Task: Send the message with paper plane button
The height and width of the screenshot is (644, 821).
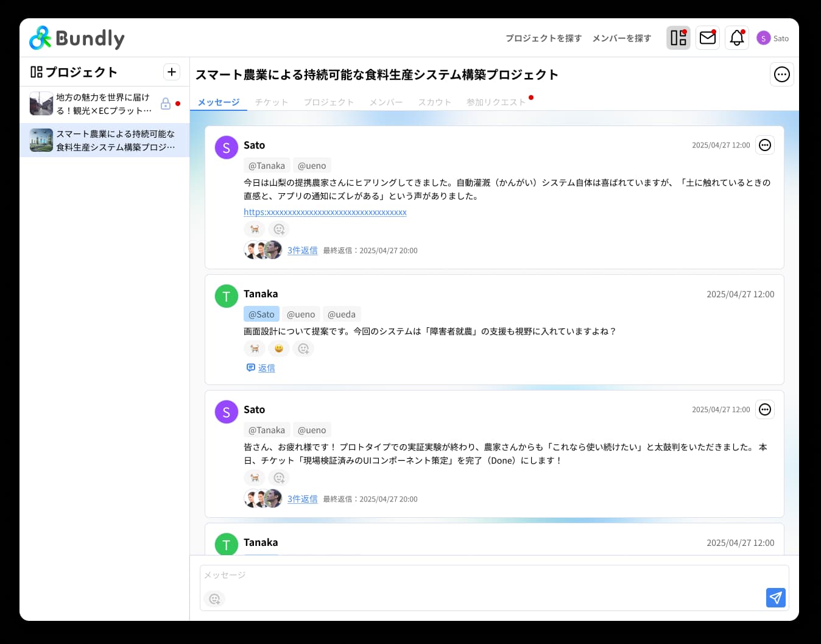Action: [776, 598]
